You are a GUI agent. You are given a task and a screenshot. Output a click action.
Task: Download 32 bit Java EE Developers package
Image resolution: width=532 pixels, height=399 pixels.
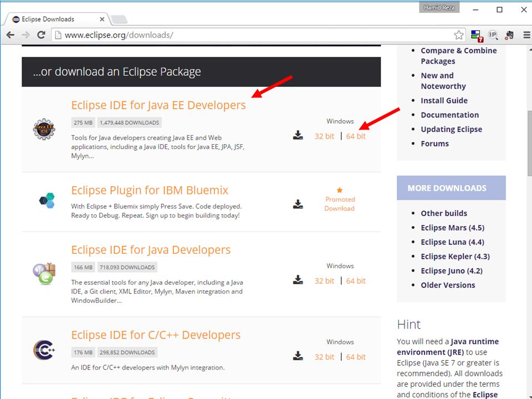[x=324, y=136]
